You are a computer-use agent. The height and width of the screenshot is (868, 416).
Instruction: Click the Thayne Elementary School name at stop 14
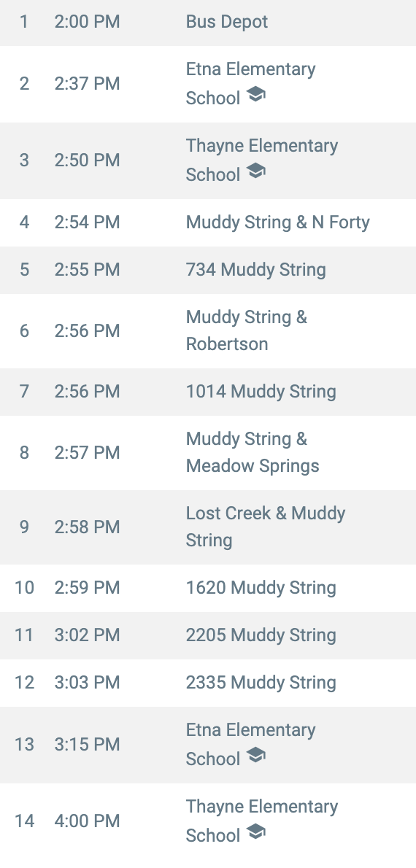(261, 821)
